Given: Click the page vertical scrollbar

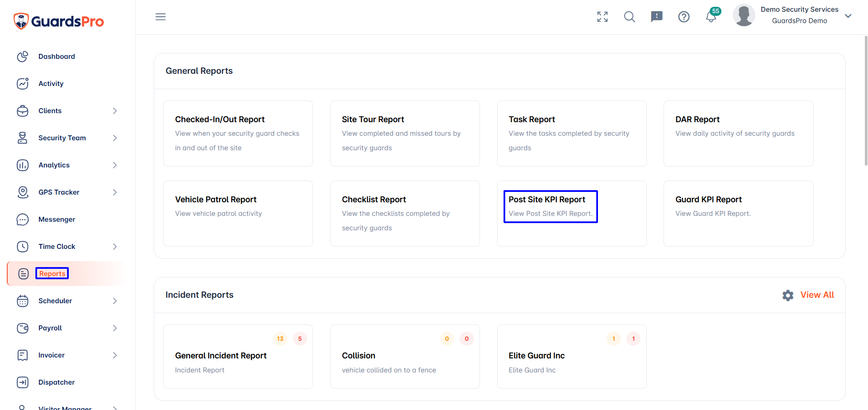Looking at the screenshot, I should pos(866,100).
